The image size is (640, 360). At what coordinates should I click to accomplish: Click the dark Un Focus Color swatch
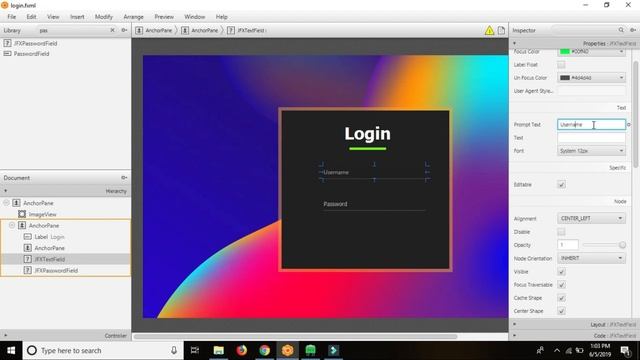coord(565,78)
